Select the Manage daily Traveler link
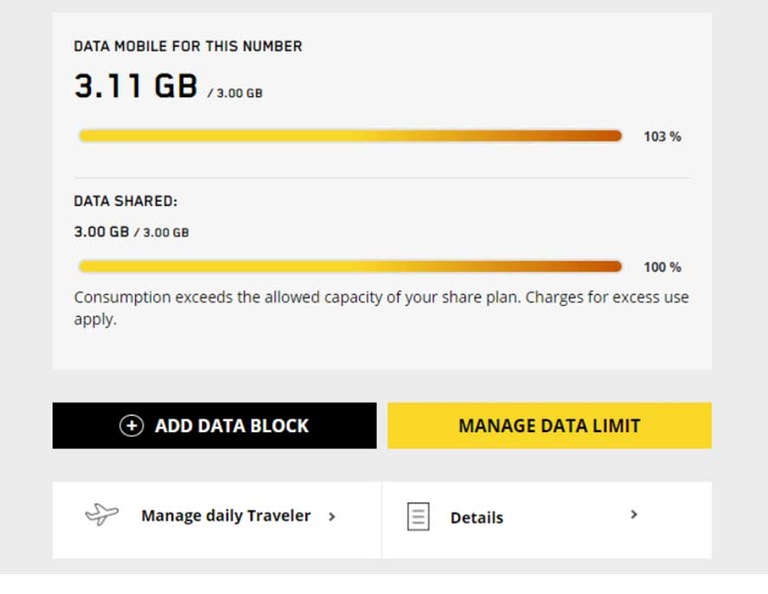Screen dimensions: 768x594 [225, 516]
